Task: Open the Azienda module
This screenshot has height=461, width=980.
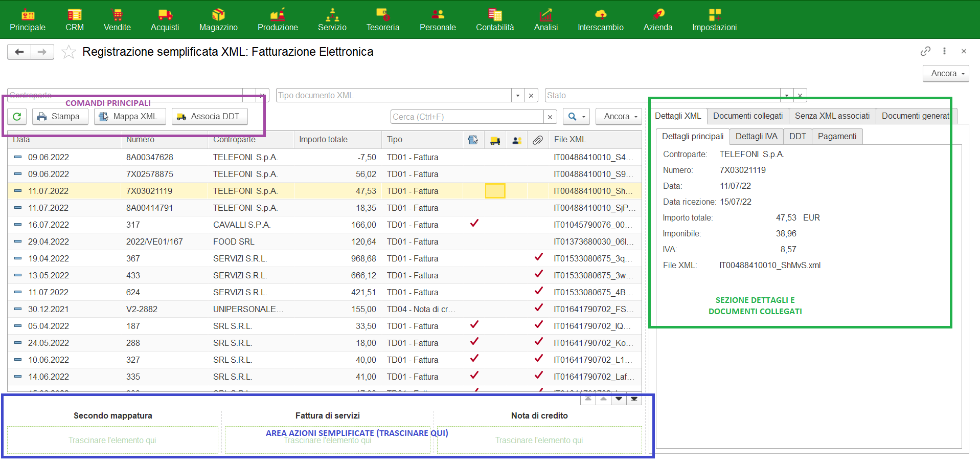Action: (x=658, y=20)
